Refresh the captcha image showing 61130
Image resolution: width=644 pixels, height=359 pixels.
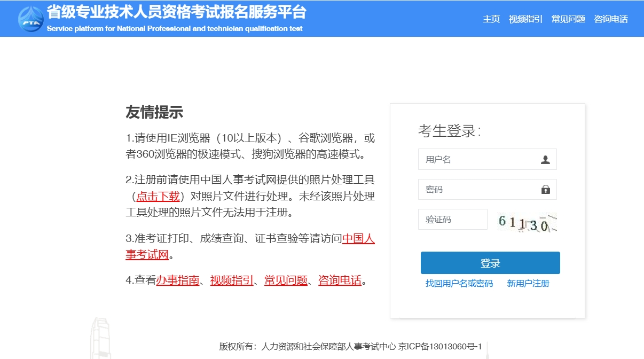[527, 222]
